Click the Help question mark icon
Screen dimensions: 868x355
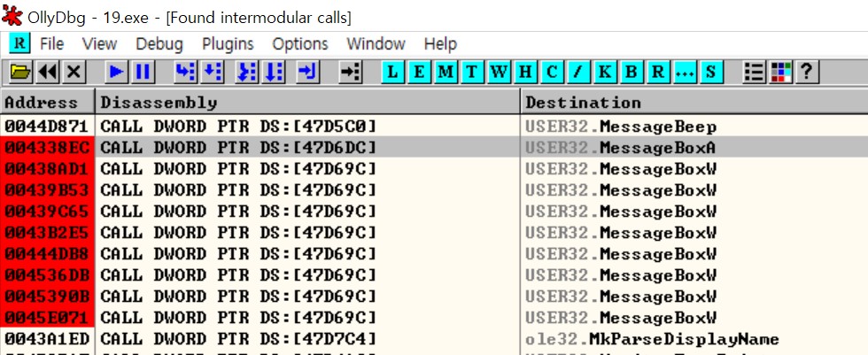coord(807,73)
